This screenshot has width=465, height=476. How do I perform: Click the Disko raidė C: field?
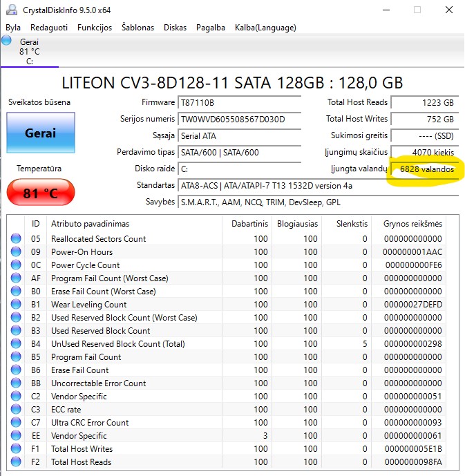239,169
